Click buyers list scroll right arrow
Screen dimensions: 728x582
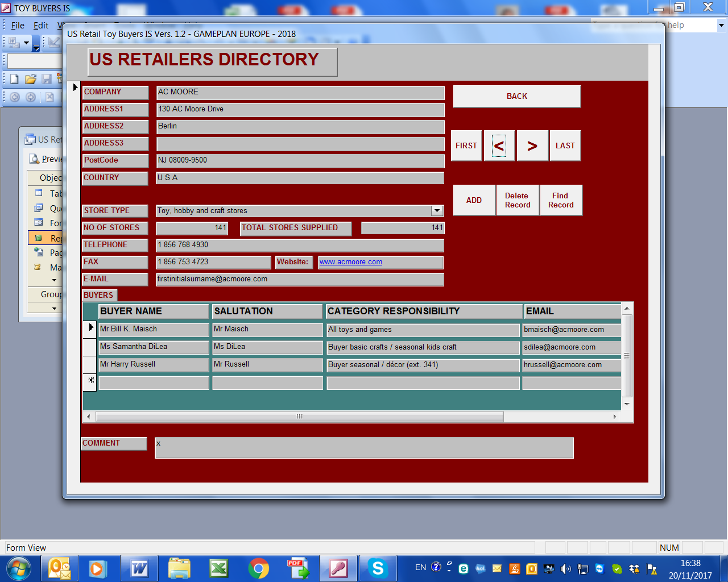pos(615,417)
